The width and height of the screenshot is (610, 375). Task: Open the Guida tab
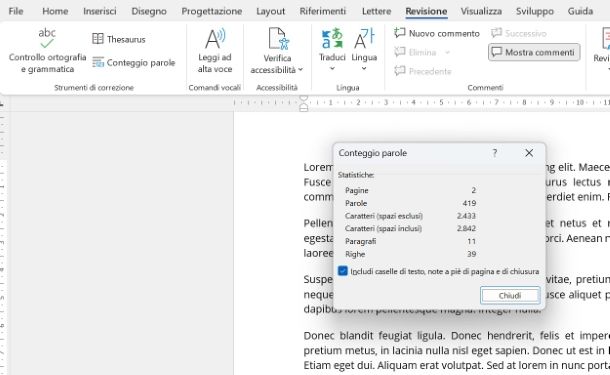pyautogui.click(x=580, y=11)
